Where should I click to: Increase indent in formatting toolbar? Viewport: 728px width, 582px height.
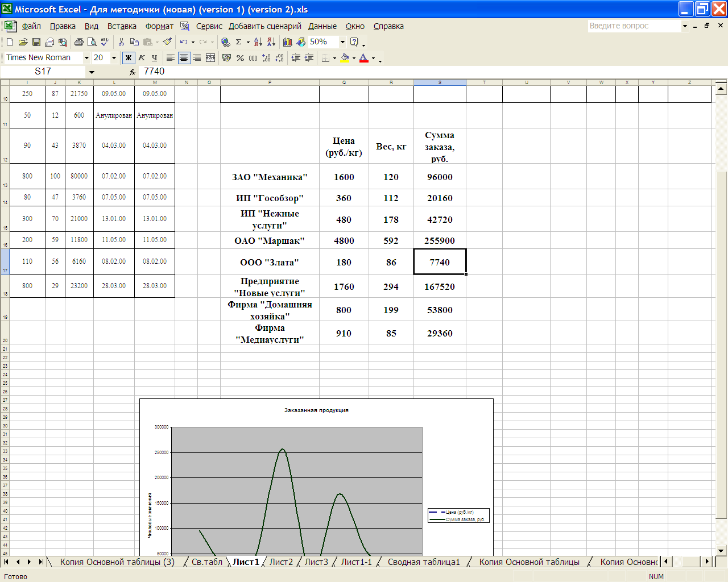(x=309, y=57)
